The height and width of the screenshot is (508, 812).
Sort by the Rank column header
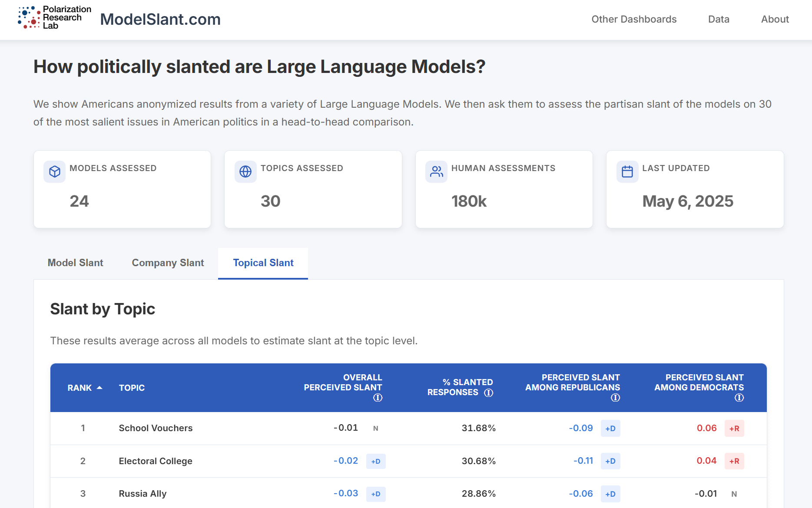click(x=80, y=388)
